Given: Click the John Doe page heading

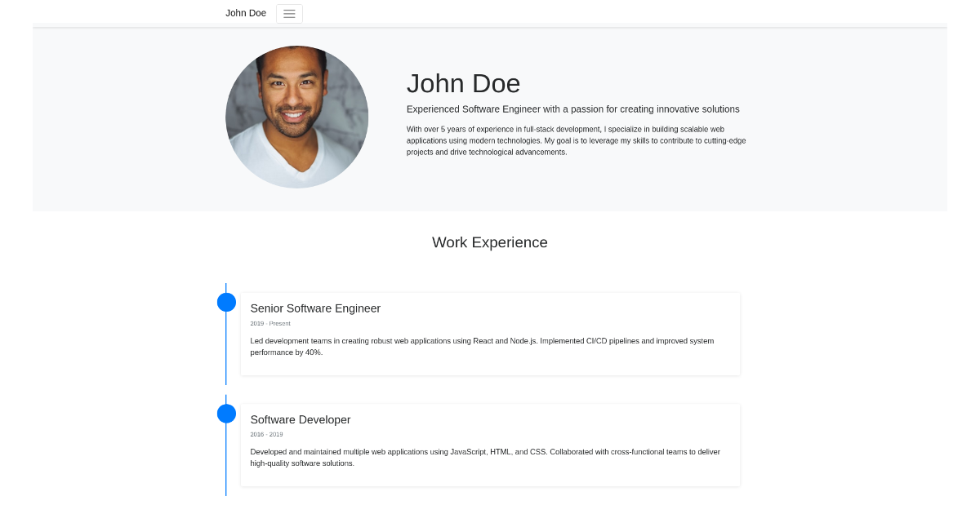Looking at the screenshot, I should pos(463,83).
